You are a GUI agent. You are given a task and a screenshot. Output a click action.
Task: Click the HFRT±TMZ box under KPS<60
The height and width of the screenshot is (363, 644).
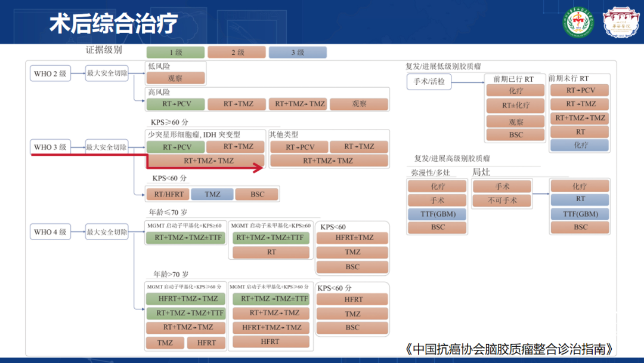[352, 238]
